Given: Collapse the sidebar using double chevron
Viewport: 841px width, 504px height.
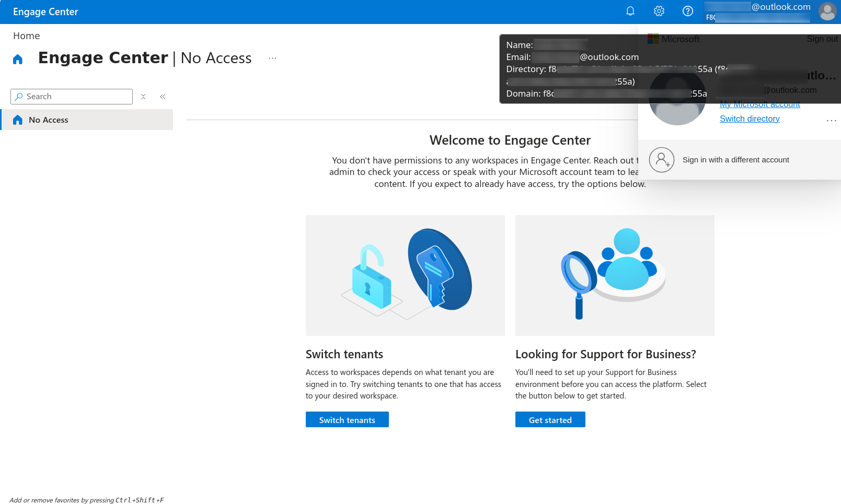Looking at the screenshot, I should click(x=163, y=97).
